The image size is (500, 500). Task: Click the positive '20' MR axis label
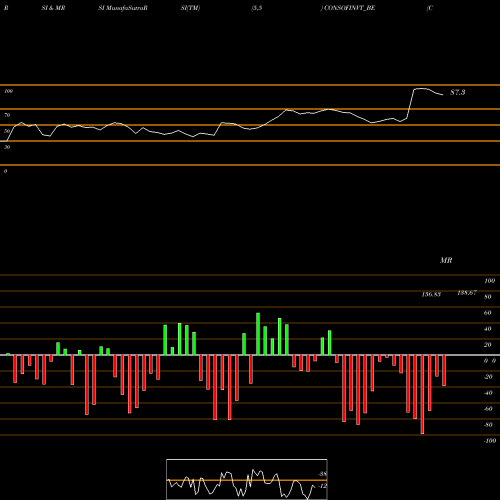click(x=488, y=345)
